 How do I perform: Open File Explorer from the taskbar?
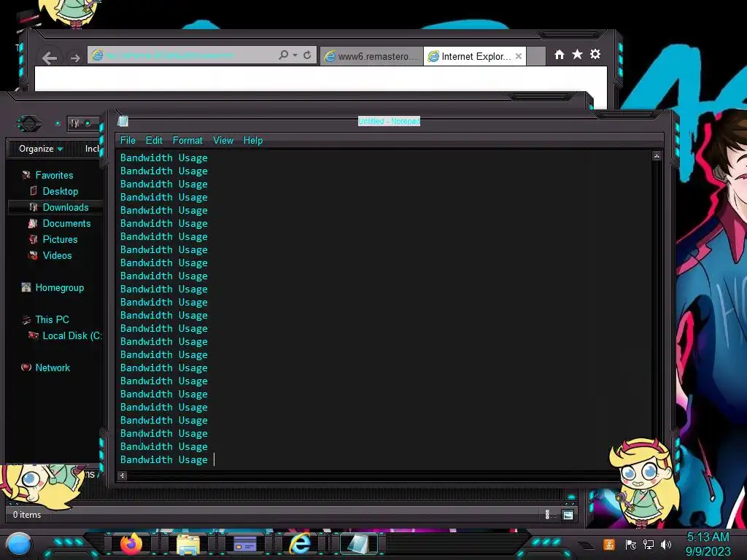click(188, 544)
